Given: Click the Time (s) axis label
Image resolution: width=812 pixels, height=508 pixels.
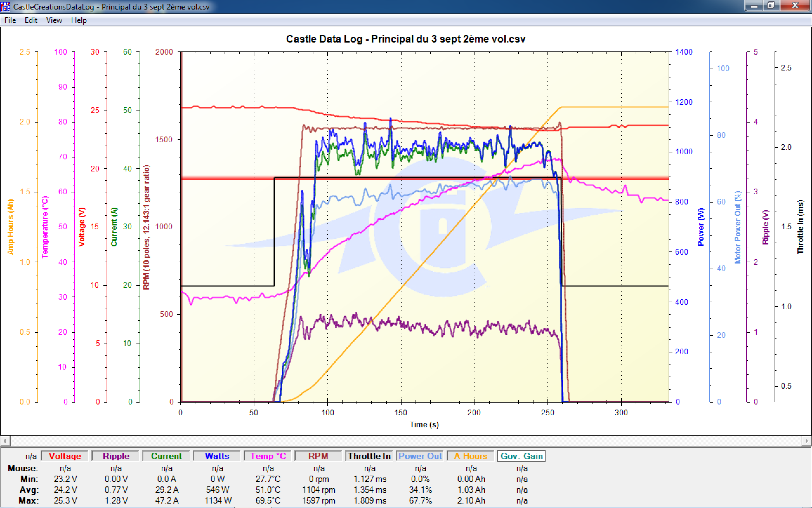Looking at the screenshot, I should point(424,424).
